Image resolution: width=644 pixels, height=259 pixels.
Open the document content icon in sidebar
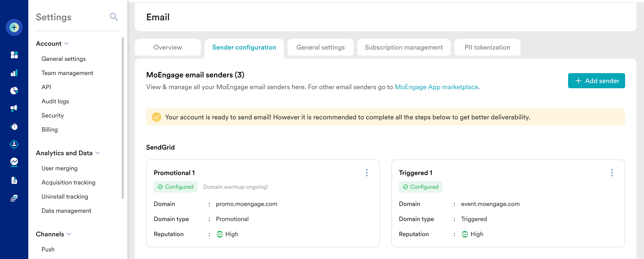(14, 180)
